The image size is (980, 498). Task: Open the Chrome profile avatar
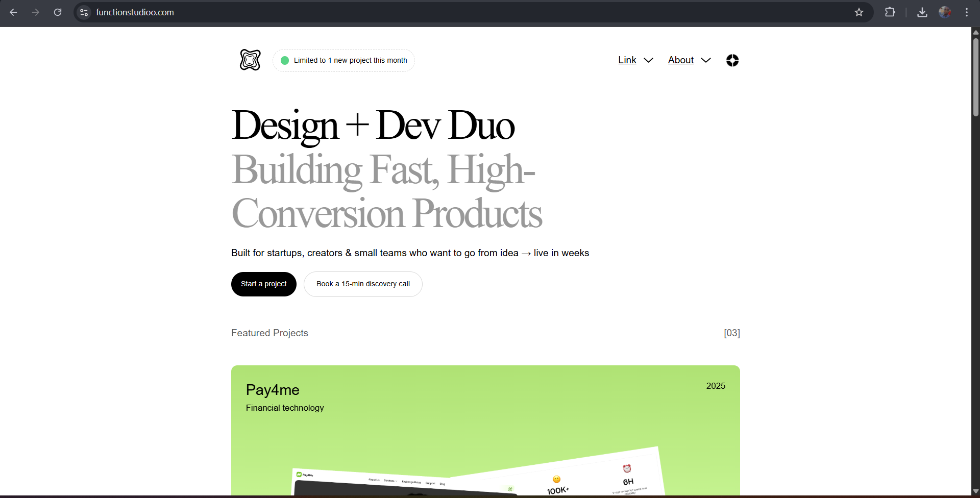pyautogui.click(x=945, y=12)
